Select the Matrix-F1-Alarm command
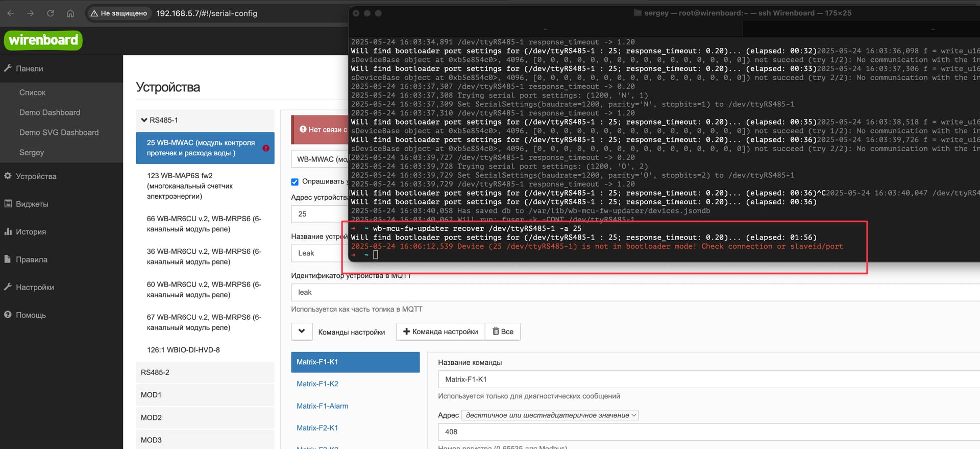The height and width of the screenshot is (449, 980). [323, 406]
